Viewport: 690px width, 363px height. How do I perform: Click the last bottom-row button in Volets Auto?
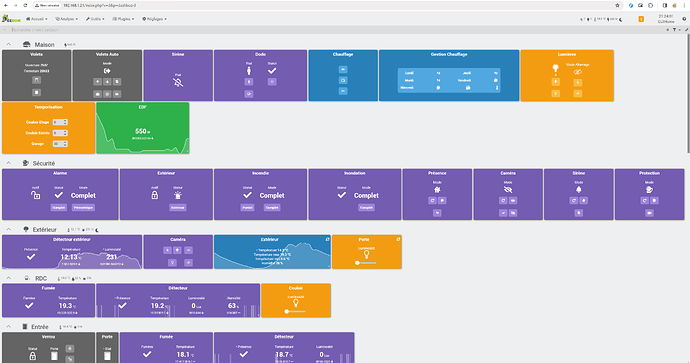[117, 94]
